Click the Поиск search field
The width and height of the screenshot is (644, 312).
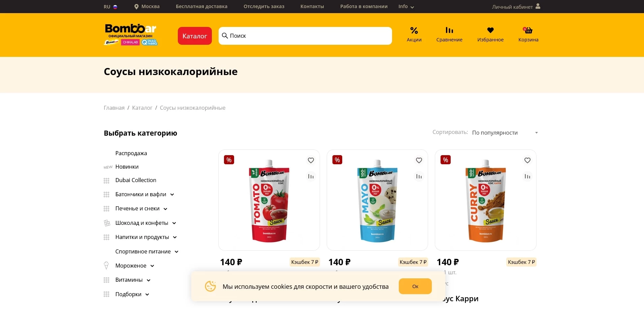pyautogui.click(x=305, y=36)
